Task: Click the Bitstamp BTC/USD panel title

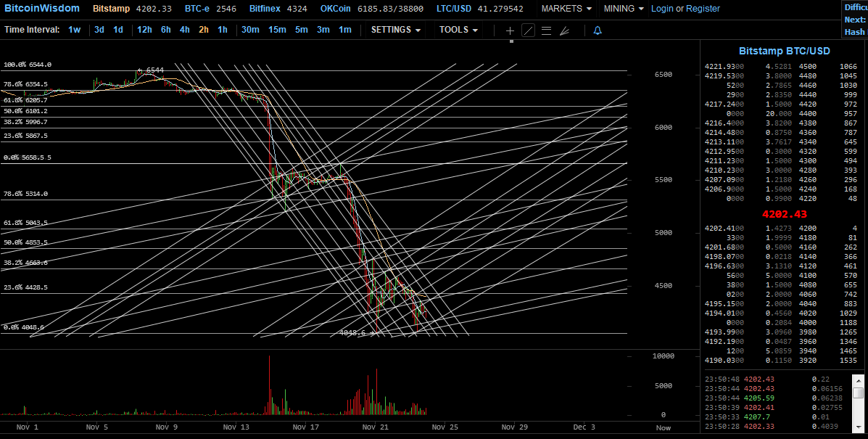Action: (x=785, y=51)
